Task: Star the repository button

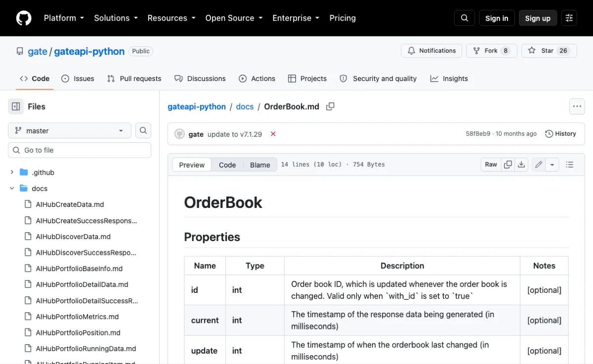Action: 549,51
